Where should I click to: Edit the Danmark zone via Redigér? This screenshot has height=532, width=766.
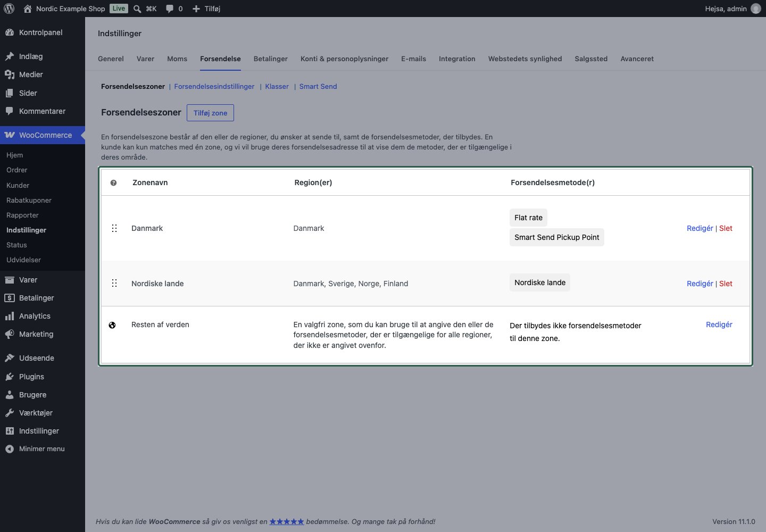point(700,228)
